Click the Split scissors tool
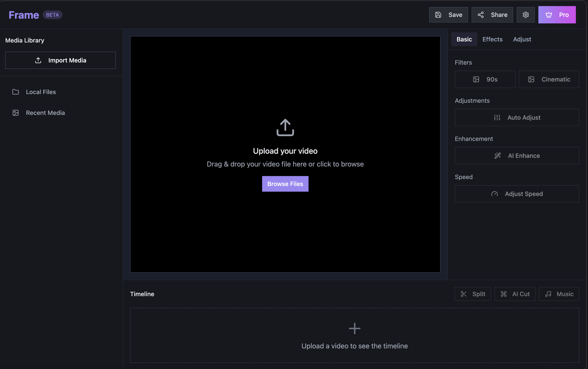Viewport: 588px width, 369px height. click(x=473, y=294)
